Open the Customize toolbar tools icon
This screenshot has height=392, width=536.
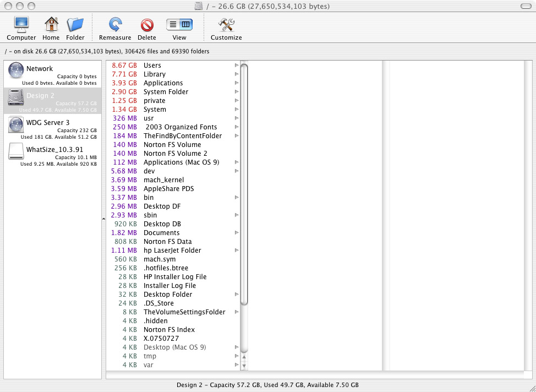(x=226, y=25)
